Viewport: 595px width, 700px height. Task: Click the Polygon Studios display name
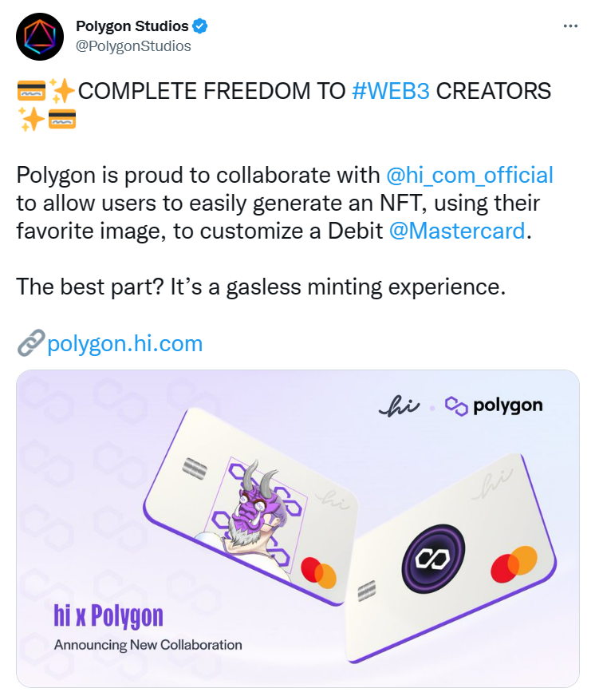pyautogui.click(x=132, y=26)
